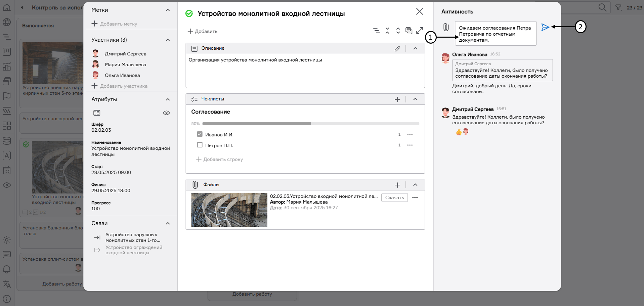Click the send message arrow icon
Screen dimensions: 644x306
(545, 27)
